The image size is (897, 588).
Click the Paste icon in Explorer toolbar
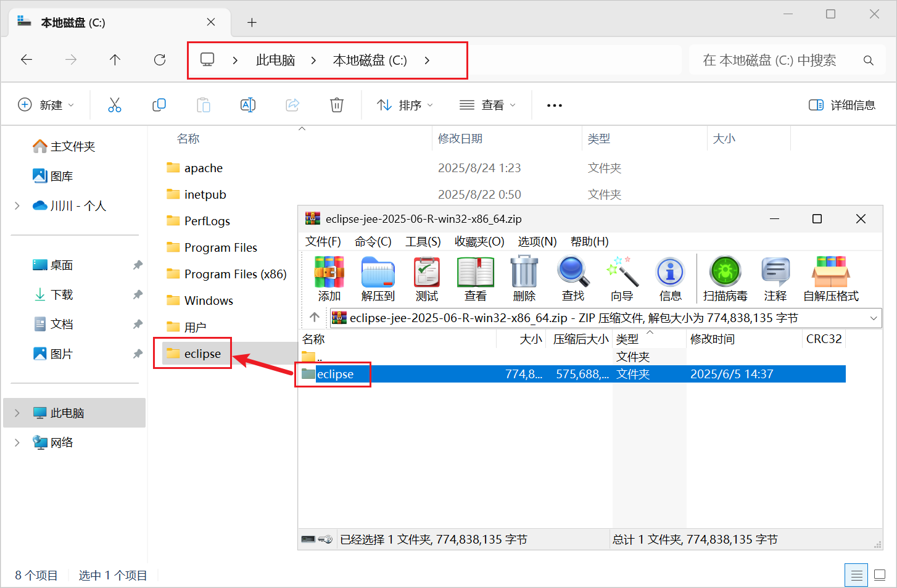(x=204, y=105)
